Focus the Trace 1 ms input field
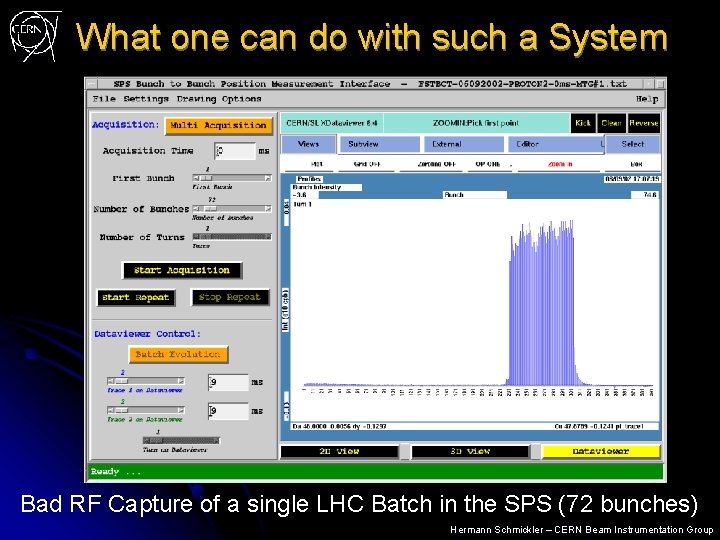 (x=228, y=382)
